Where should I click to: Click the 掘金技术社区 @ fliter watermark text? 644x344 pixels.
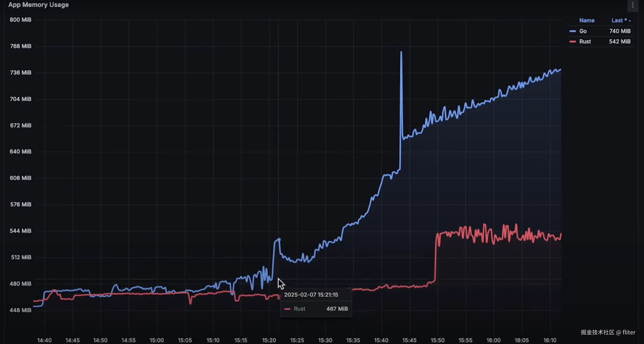(x=608, y=332)
